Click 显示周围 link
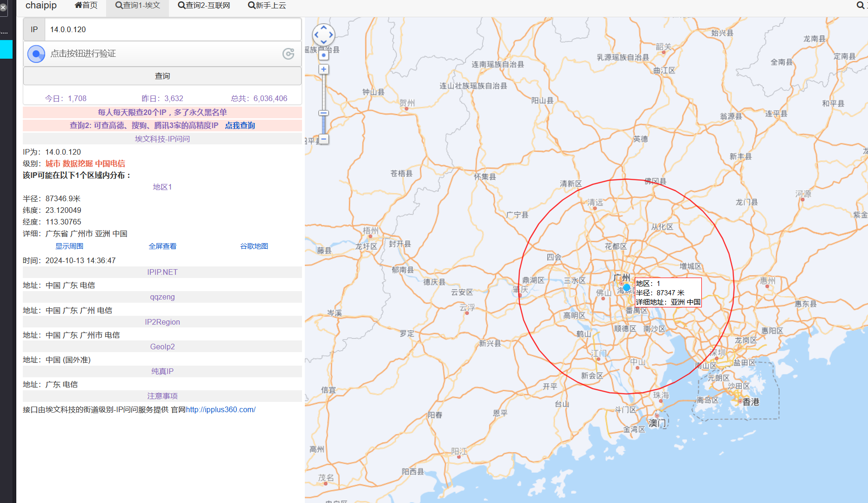The image size is (868, 503). click(x=69, y=246)
